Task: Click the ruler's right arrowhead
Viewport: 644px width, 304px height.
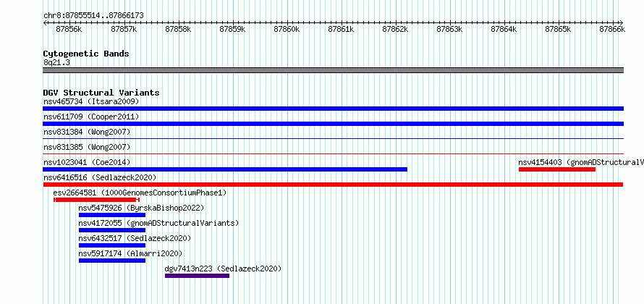Action: [622, 22]
